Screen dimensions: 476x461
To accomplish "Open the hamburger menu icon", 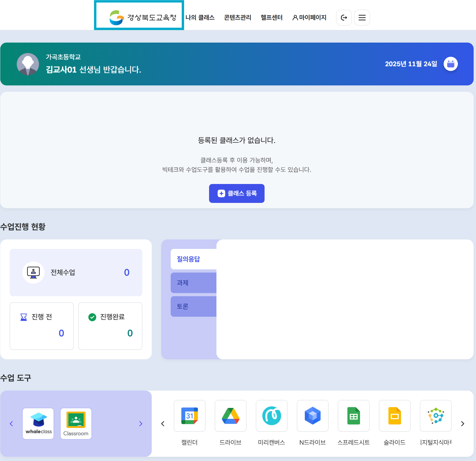I will tap(362, 18).
